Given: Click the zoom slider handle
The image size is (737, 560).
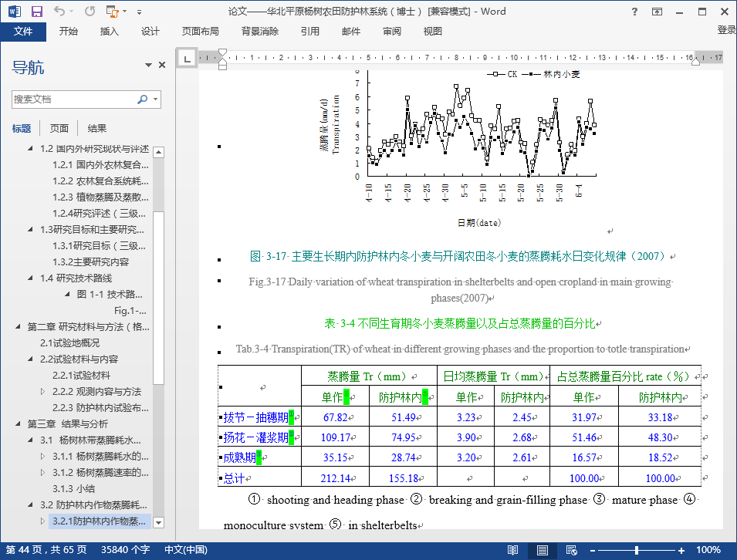Looking at the screenshot, I should click(x=637, y=550).
